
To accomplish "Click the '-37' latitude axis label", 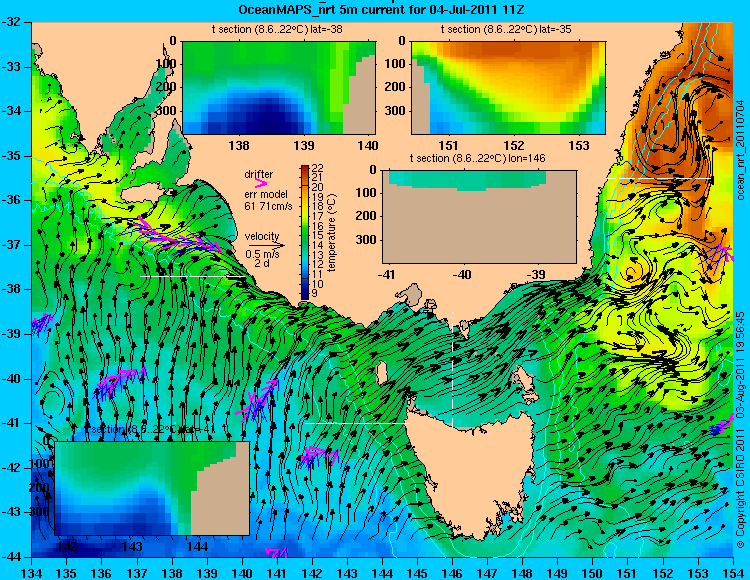I will coord(11,245).
